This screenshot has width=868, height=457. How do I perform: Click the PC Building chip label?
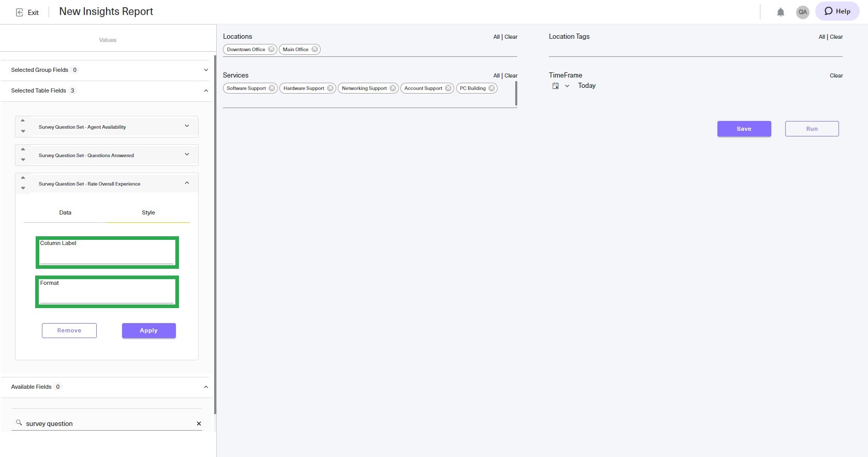pos(473,88)
